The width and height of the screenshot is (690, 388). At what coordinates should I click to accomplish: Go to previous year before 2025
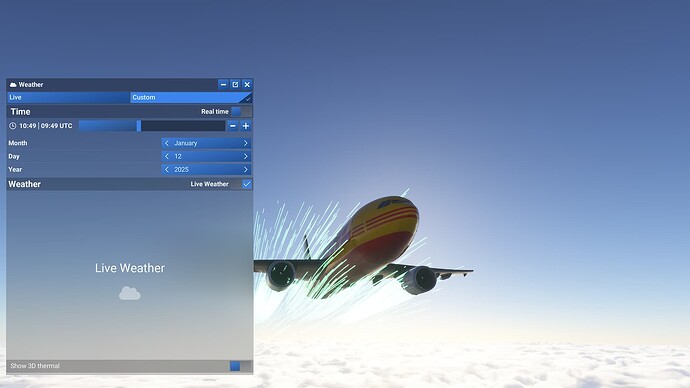(167, 169)
